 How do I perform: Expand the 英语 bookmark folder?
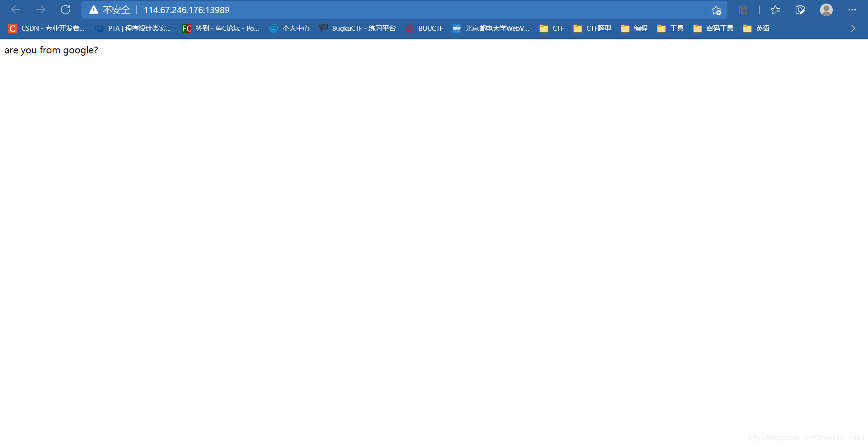click(756, 28)
